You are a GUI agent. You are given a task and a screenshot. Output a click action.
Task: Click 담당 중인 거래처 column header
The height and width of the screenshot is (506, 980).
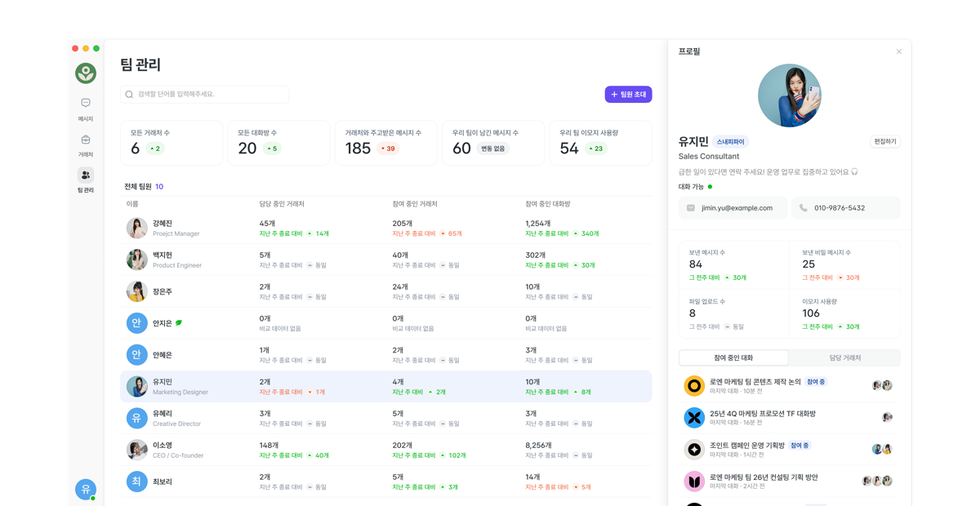[x=282, y=204]
